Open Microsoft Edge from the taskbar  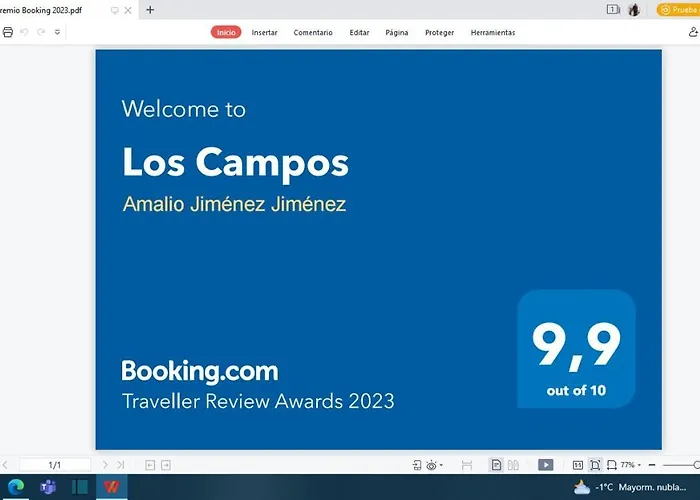tap(15, 487)
